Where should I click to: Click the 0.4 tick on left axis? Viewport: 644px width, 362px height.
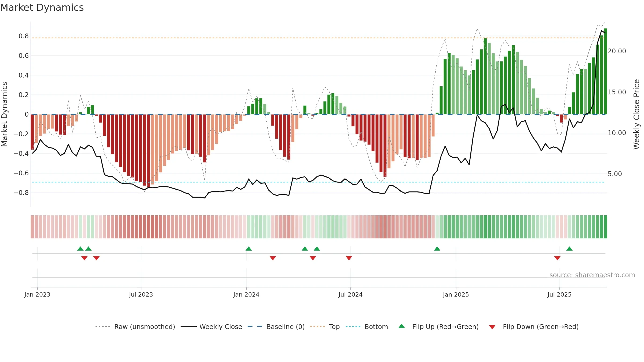[24, 75]
